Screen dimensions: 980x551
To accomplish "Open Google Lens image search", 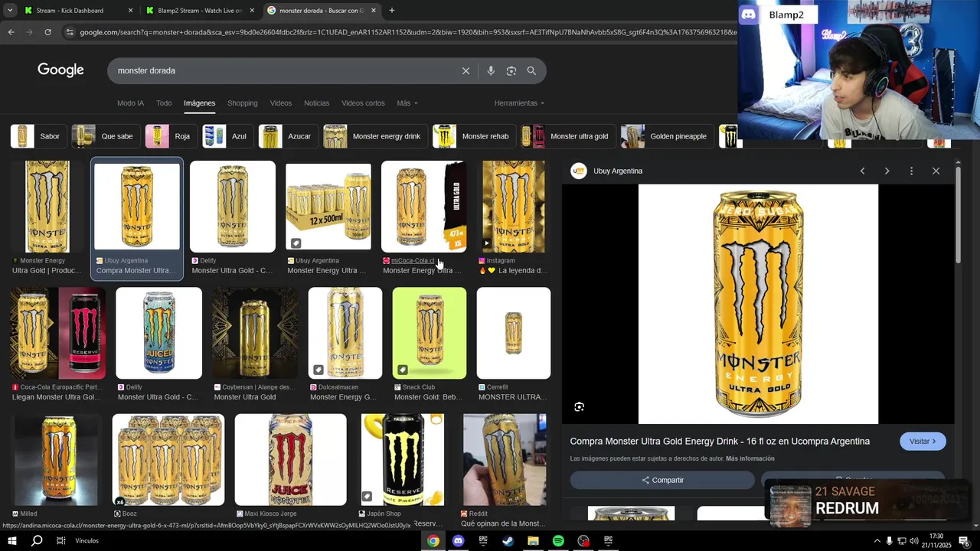I will click(511, 70).
